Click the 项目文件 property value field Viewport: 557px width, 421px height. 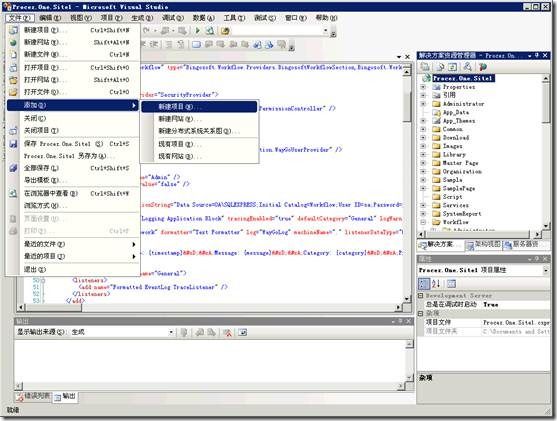point(515,323)
